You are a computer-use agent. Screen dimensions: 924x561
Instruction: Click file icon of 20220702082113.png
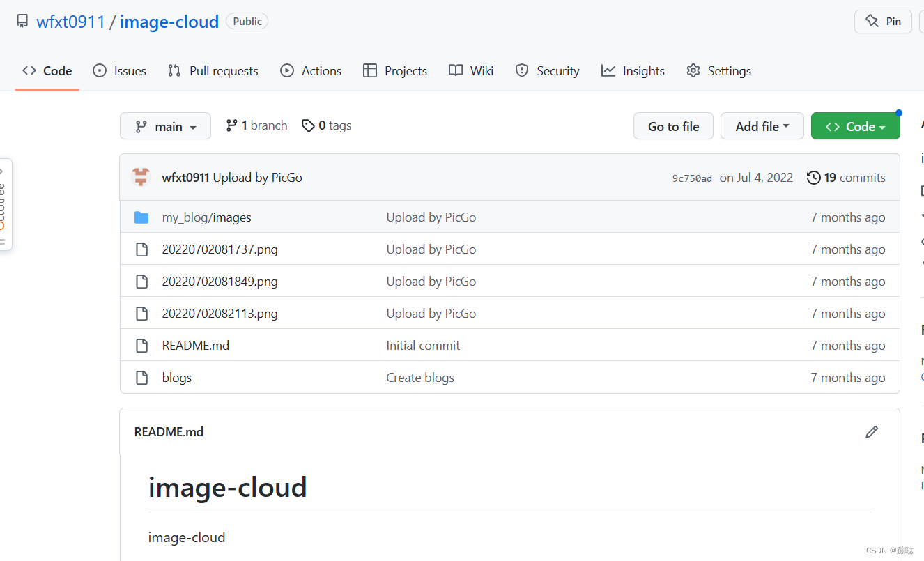141,314
